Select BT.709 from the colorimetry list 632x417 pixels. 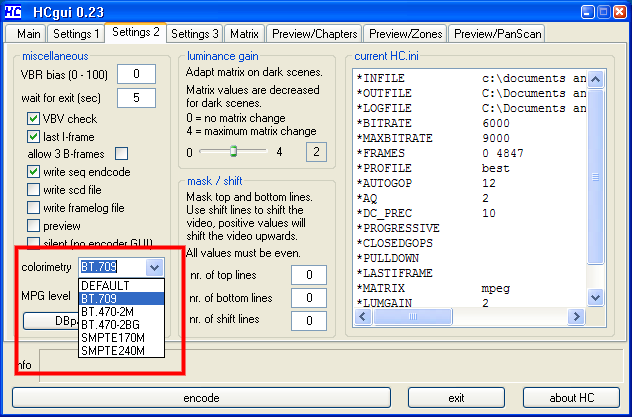(121, 299)
